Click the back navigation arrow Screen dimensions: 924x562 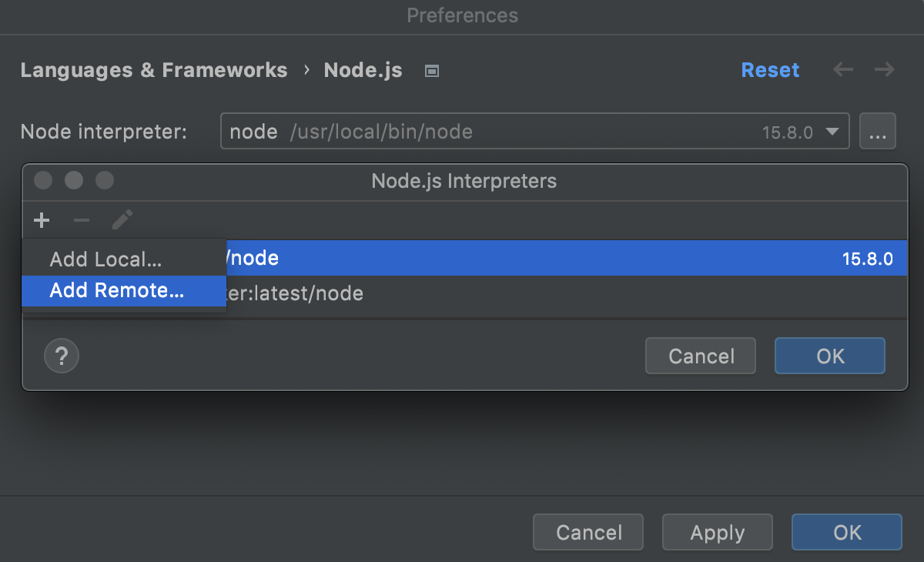842,69
